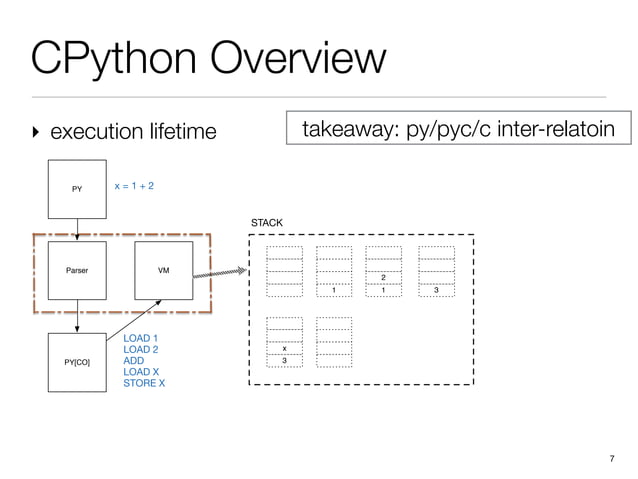Click the top-row stack frame containing 3
Viewport: 638px width, 479px height.
[x=437, y=271]
